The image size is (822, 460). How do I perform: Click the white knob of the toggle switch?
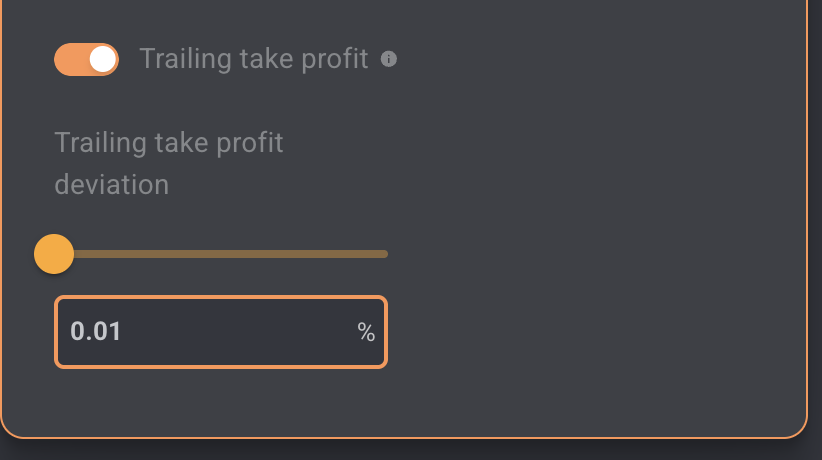point(103,59)
